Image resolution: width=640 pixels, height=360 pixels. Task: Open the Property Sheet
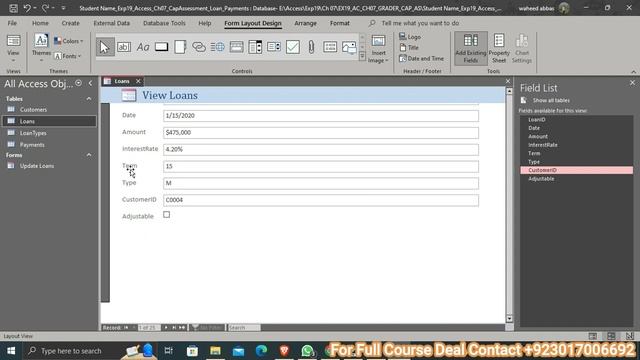tap(499, 49)
